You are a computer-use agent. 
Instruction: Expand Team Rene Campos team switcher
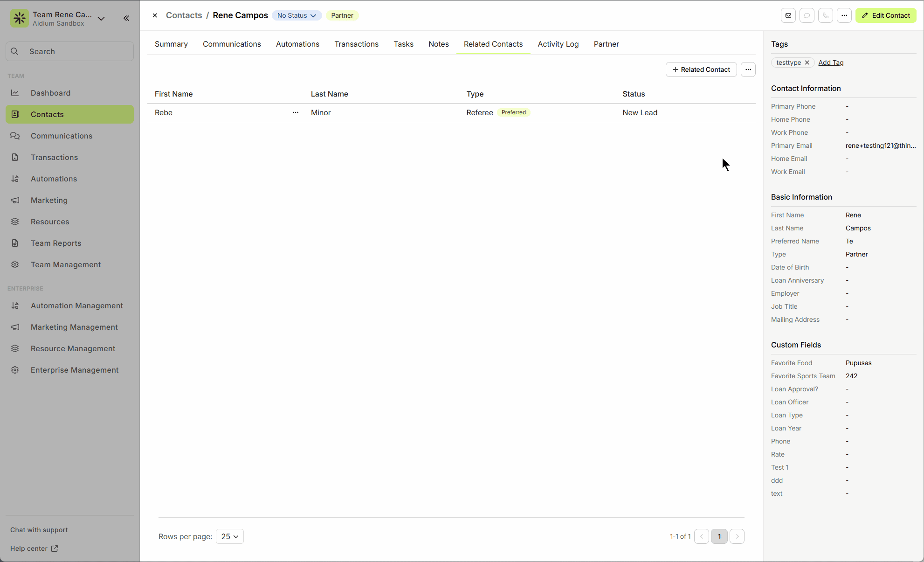tap(101, 19)
